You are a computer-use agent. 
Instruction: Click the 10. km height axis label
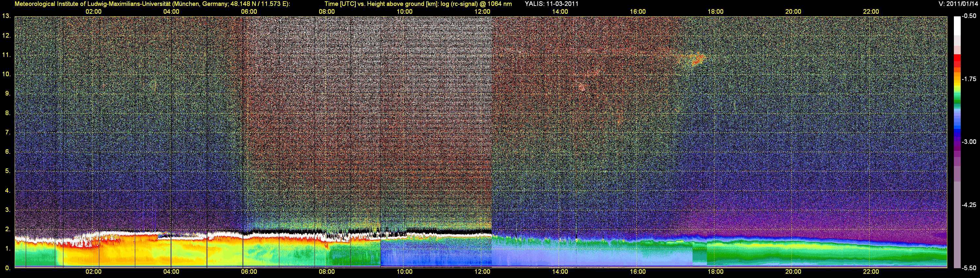[x=7, y=74]
